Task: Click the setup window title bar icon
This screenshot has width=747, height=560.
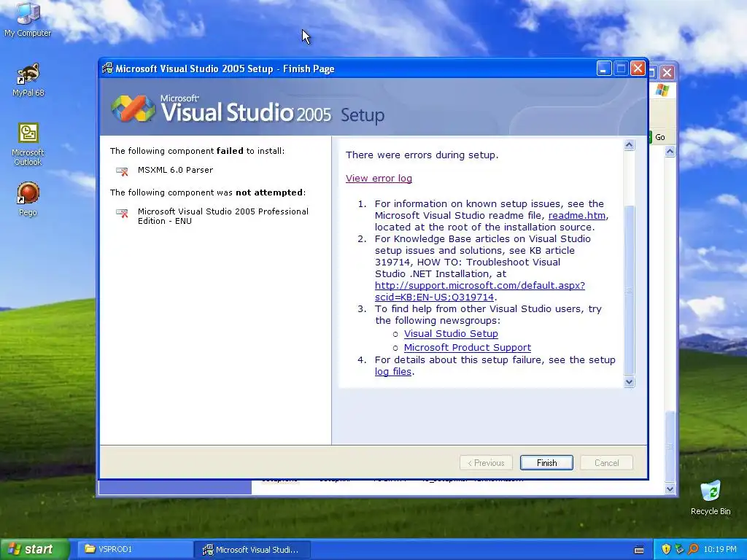Action: [108, 69]
